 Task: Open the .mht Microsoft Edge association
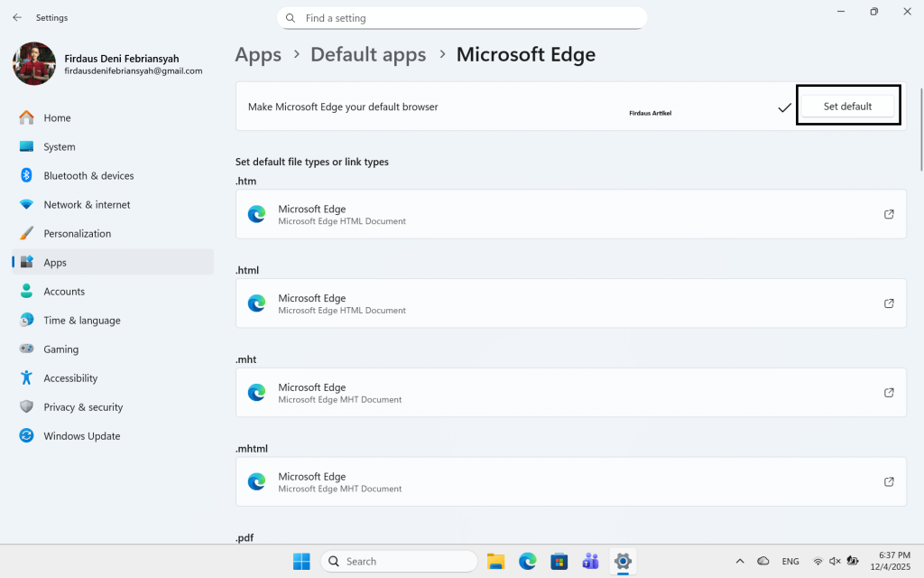click(x=571, y=392)
